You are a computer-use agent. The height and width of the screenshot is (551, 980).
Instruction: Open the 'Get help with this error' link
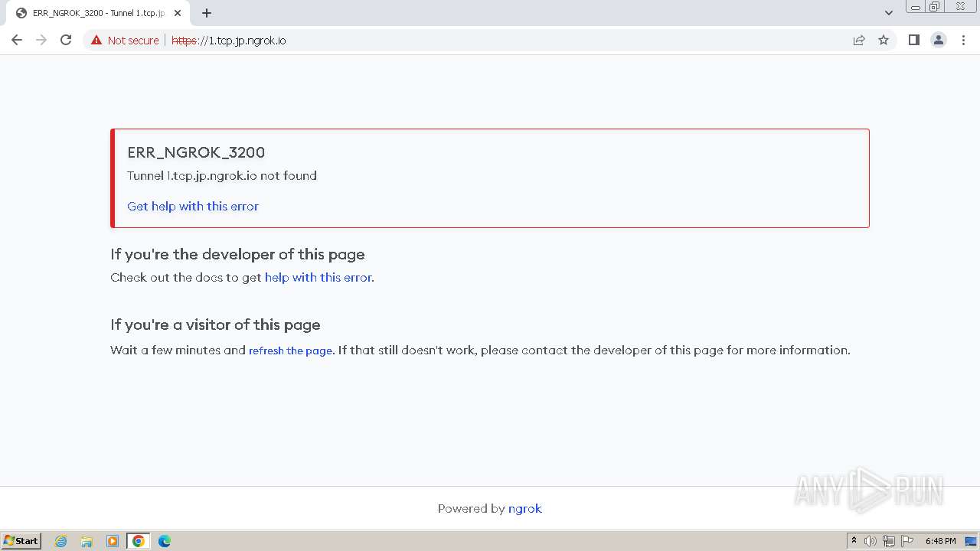point(193,206)
